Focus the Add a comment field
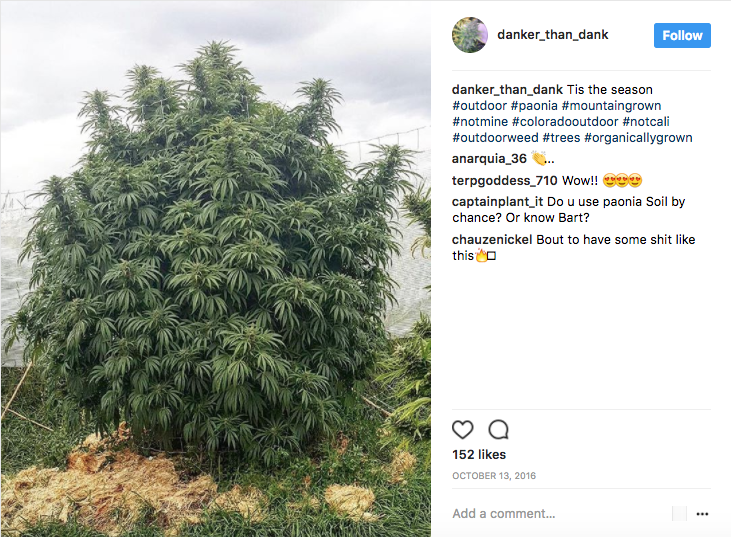 click(559, 514)
